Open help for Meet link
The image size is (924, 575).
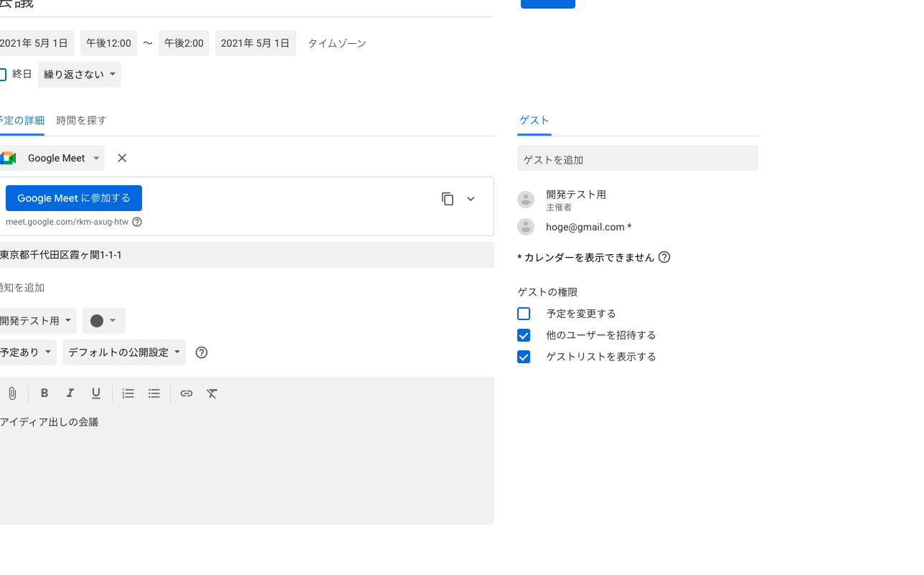pos(137,222)
